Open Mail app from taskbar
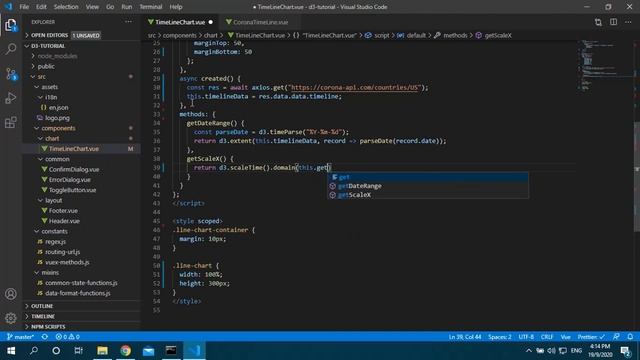Screen dimensions: 640x360 149,351
